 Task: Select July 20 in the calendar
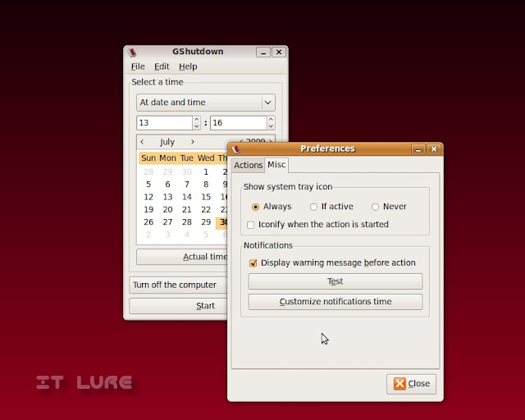tap(167, 210)
